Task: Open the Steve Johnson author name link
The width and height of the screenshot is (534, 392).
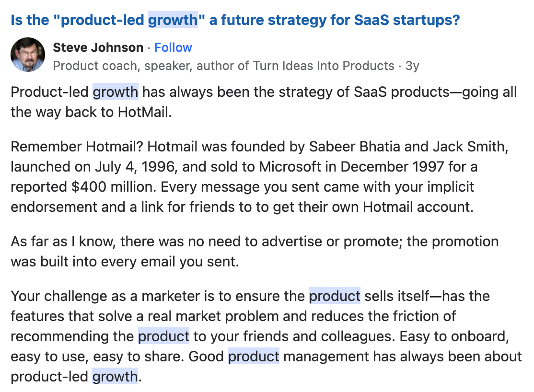Action: pos(98,47)
